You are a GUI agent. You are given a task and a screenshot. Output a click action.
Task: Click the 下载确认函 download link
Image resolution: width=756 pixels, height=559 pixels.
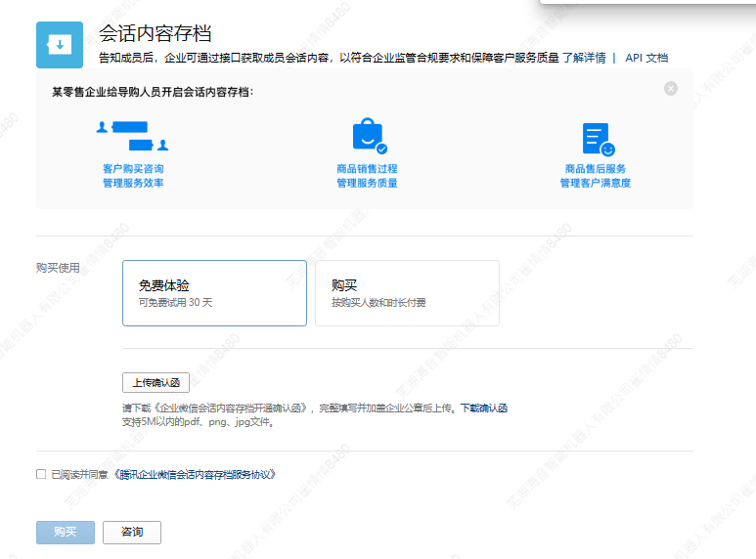click(x=484, y=408)
